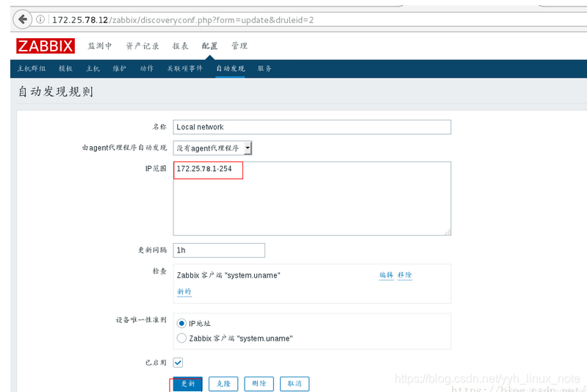Viewport: 587px width, 392px height.
Task: Click the IP范围 text area
Action: [x=311, y=199]
